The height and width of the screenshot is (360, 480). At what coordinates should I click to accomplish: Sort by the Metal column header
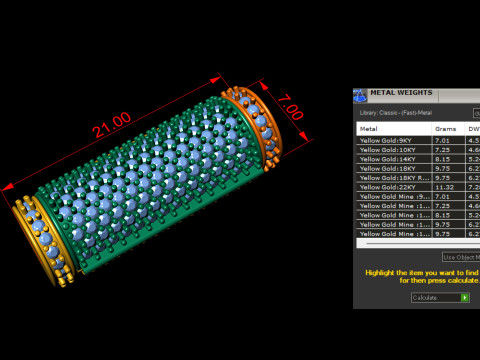click(x=394, y=129)
